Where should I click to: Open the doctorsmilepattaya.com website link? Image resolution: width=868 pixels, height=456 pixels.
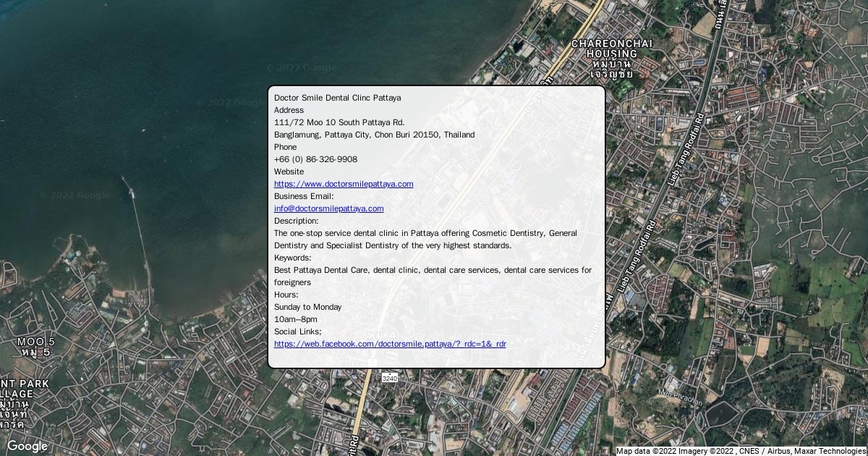pos(344,184)
